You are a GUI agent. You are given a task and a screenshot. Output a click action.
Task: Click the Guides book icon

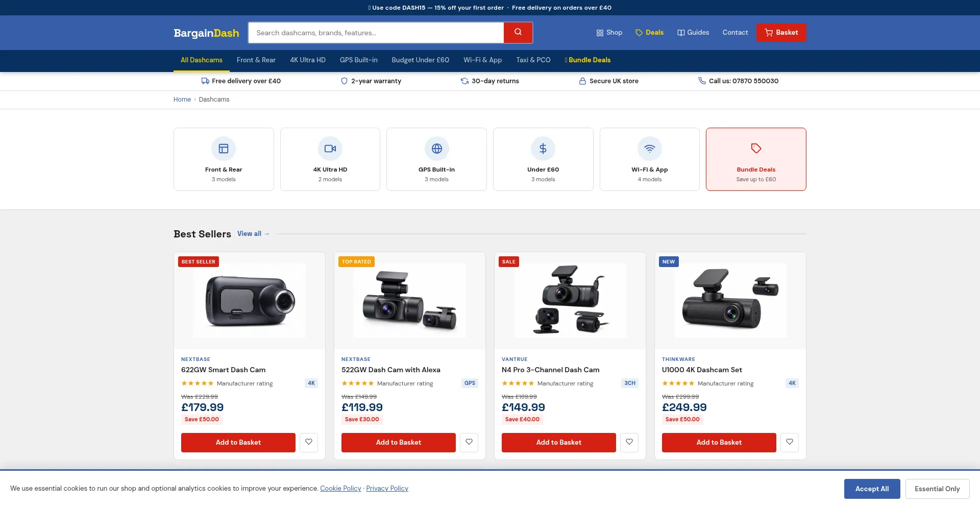[x=681, y=33]
